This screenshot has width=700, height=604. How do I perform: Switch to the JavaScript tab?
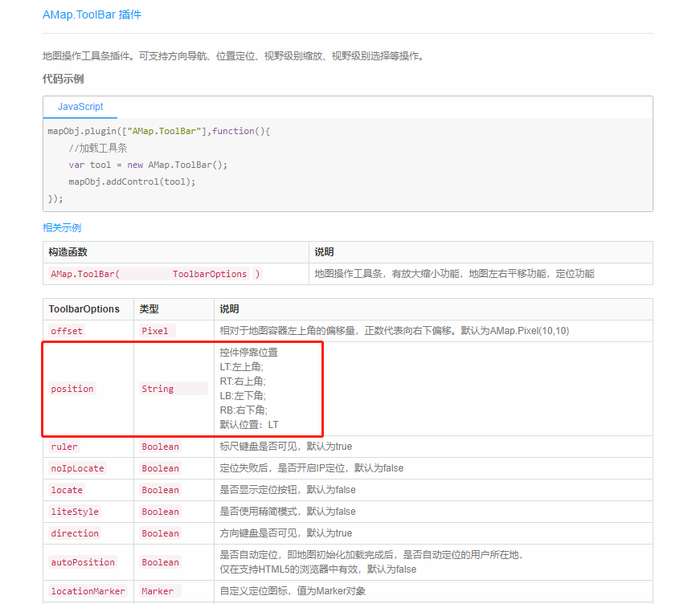80,106
